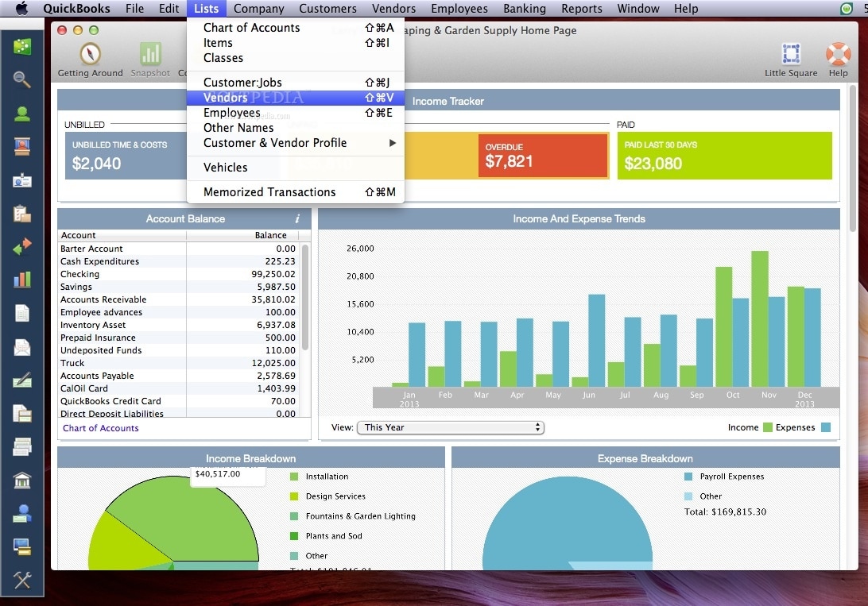Image resolution: width=868 pixels, height=606 pixels.
Task: Choose Vehicles from the Lists menu
Action: coord(296,168)
